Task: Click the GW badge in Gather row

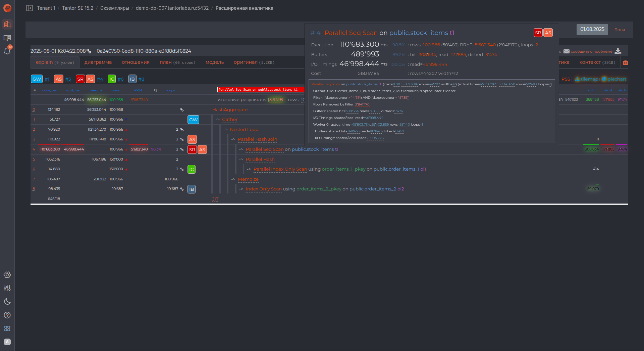Action: click(193, 120)
